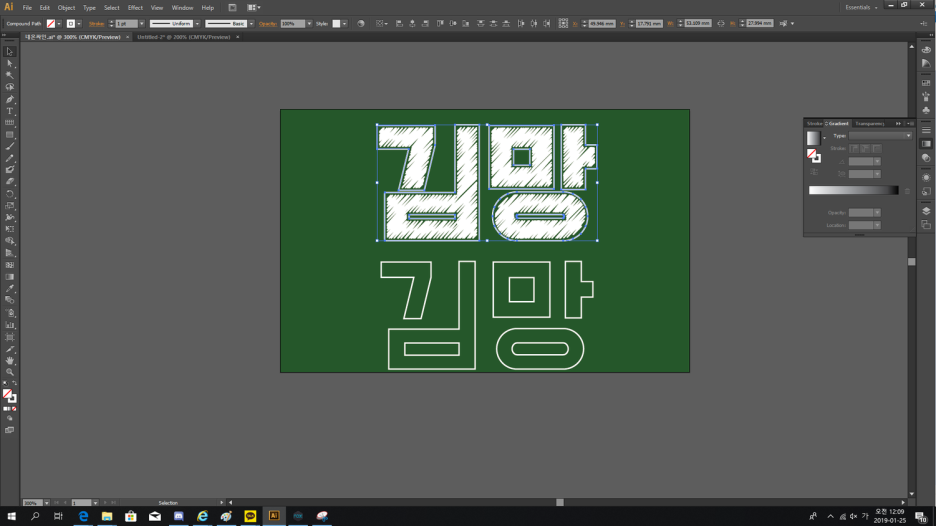Select the Type tool

point(10,111)
